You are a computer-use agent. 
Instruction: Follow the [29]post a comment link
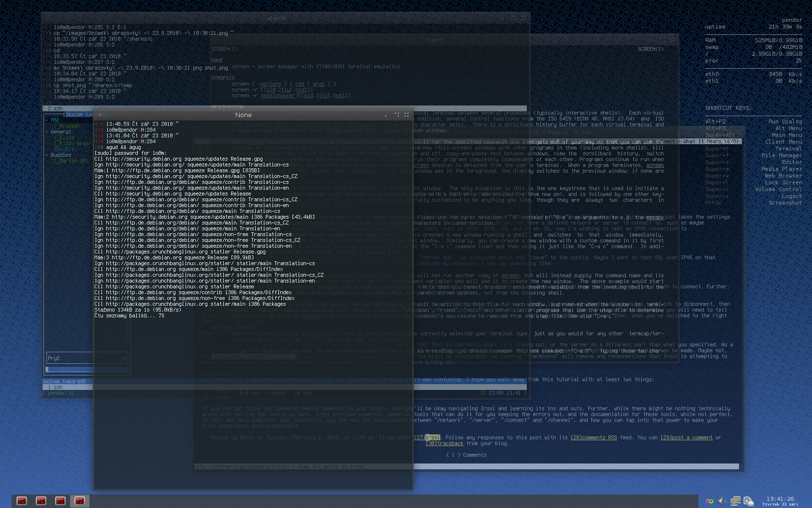[x=686, y=437]
